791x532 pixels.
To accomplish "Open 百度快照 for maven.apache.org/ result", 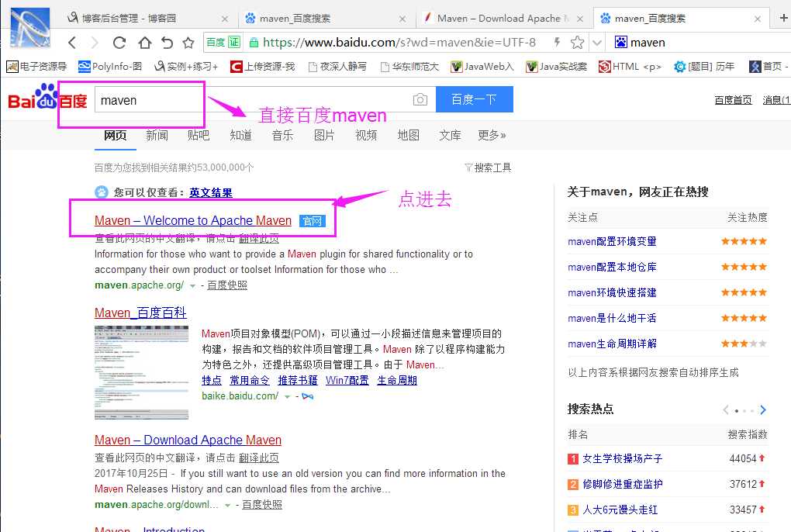I will click(227, 285).
